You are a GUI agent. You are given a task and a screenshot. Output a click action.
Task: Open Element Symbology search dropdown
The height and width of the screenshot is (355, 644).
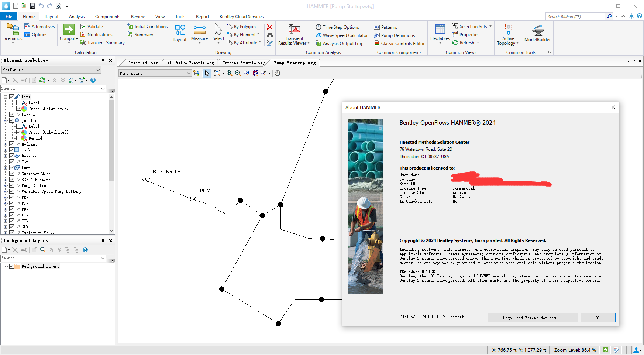tap(103, 89)
